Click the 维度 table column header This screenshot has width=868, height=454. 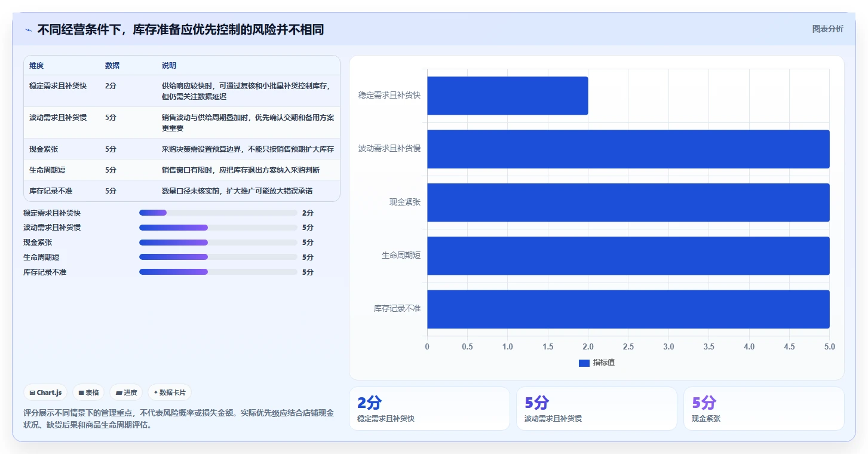pos(36,65)
